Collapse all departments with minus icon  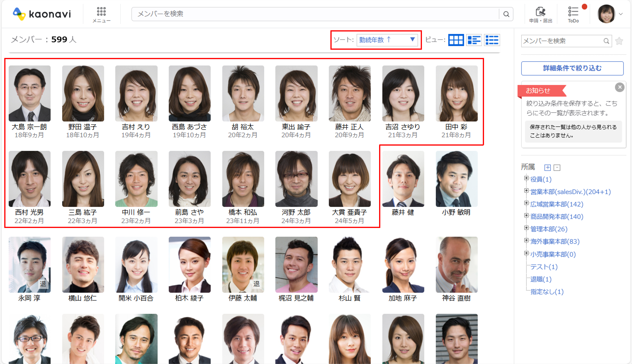pyautogui.click(x=557, y=168)
